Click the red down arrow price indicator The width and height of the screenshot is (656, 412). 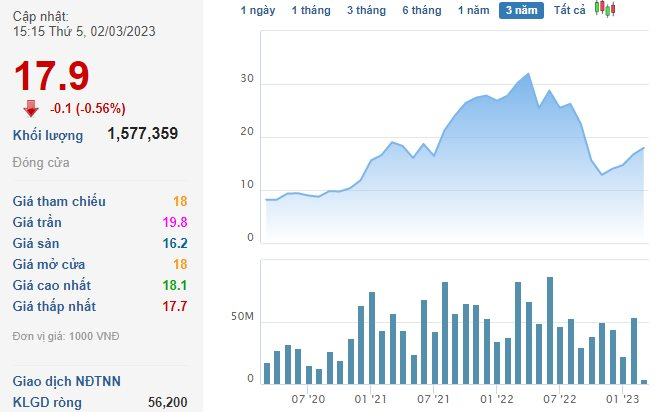(x=31, y=108)
